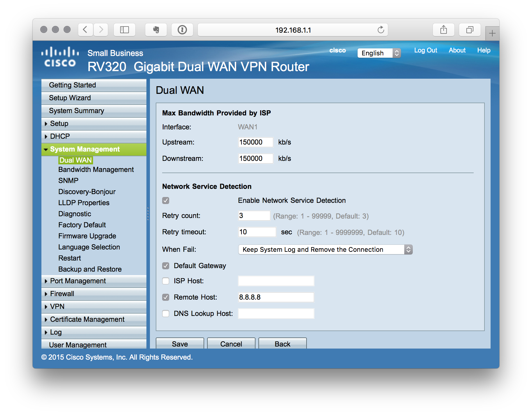Go forward to the next page in Safari
This screenshot has width=532, height=415.
[x=101, y=30]
